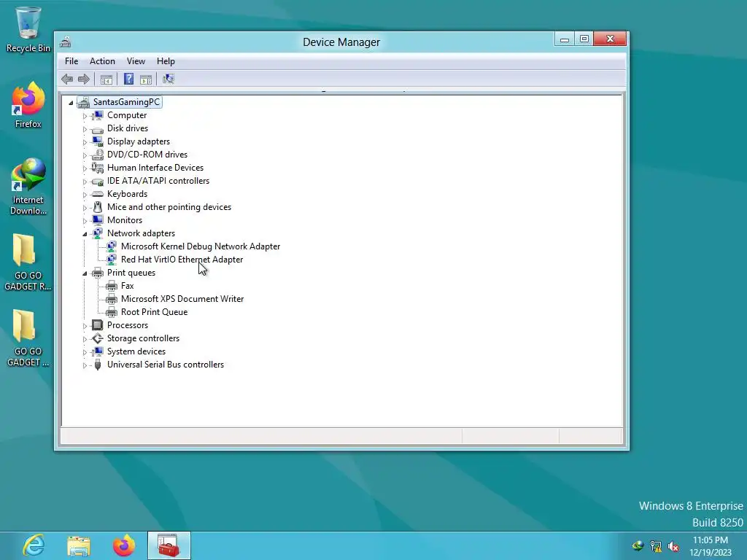
Task: Click the Processors category icon
Action: click(98, 325)
